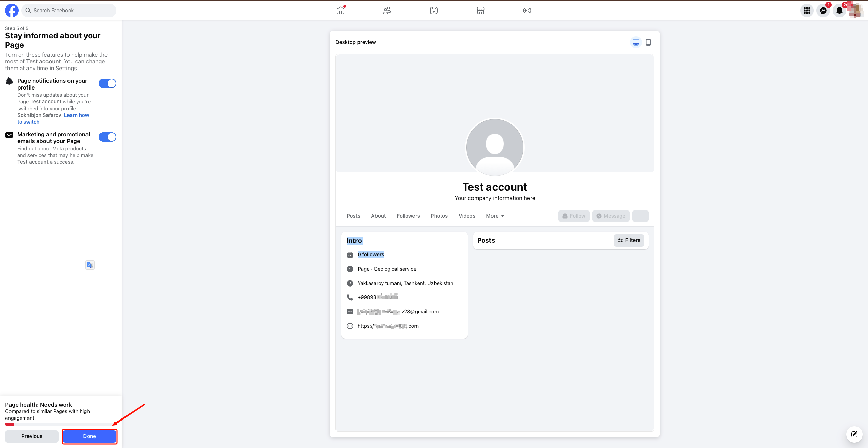Viewport: 868px width, 448px height.
Task: Click the Facebook logo
Action: tap(12, 11)
